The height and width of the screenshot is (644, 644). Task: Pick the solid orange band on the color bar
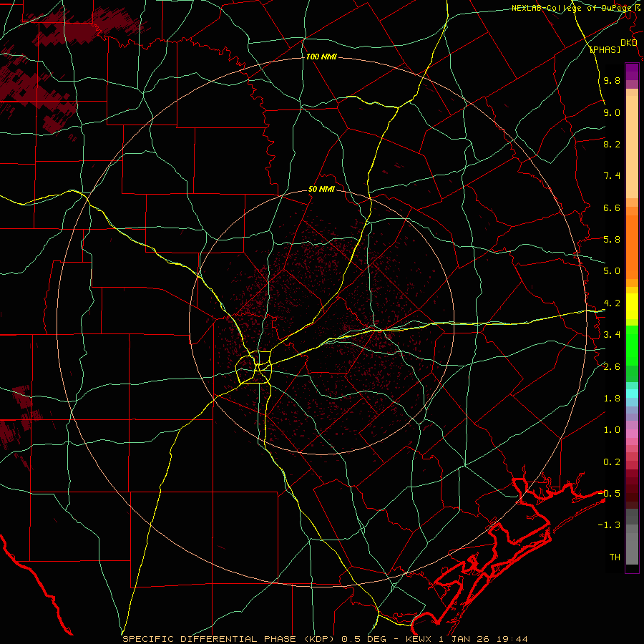click(632, 248)
